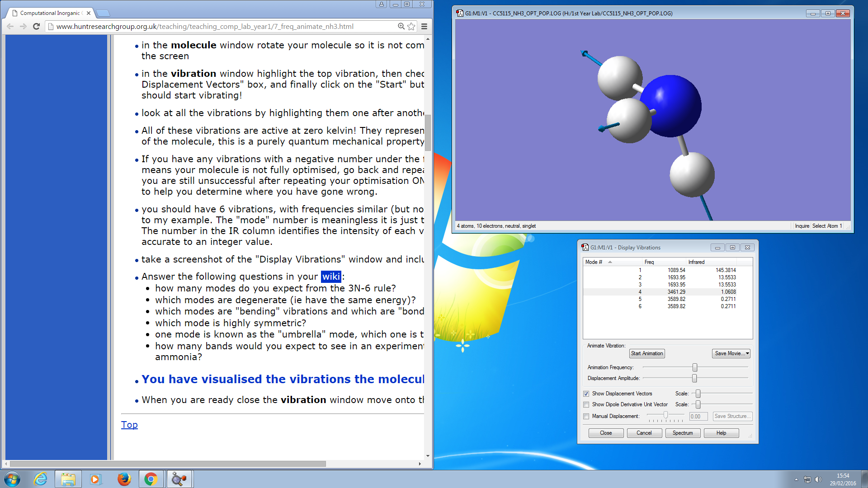
Task: Click the Animation Frequency slider handle
Action: click(695, 367)
